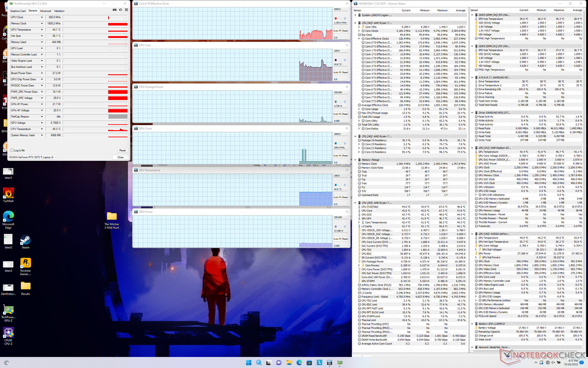Click the GPU-Z refresh icon
This screenshot has width=588, height=368.
tap(120, 10)
